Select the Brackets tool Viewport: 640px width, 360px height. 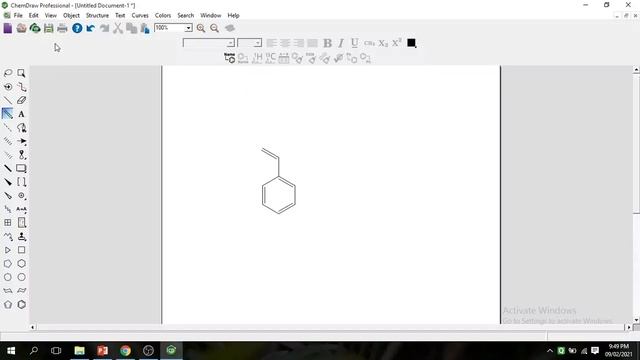click(x=21, y=182)
